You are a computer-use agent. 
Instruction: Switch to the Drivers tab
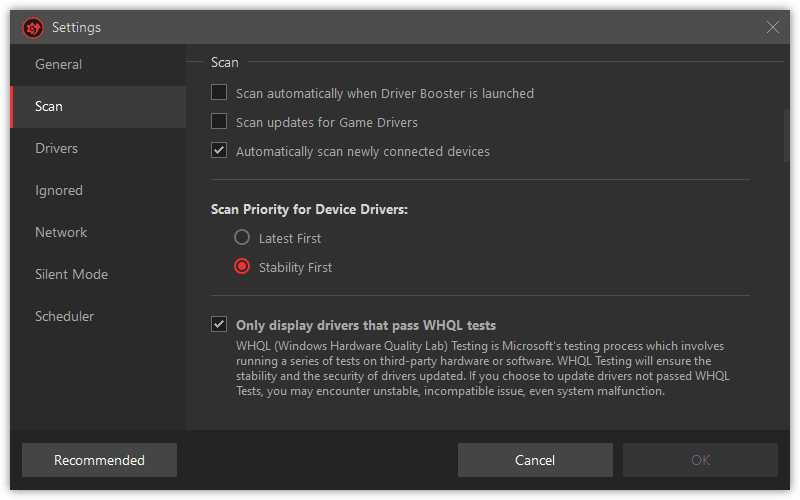(98, 148)
